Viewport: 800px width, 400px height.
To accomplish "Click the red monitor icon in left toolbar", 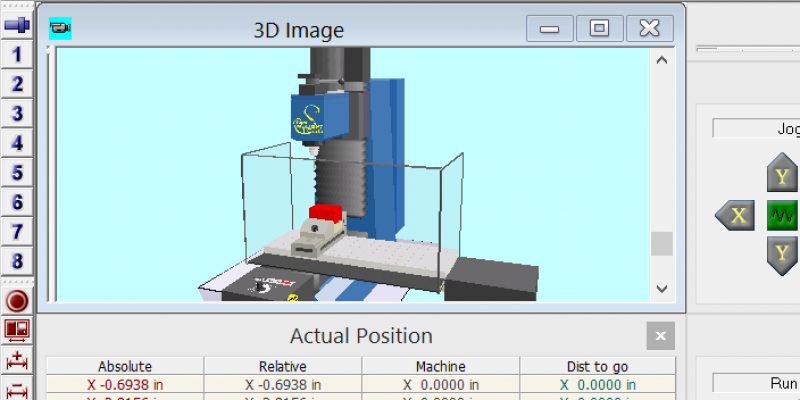I will 17,329.
